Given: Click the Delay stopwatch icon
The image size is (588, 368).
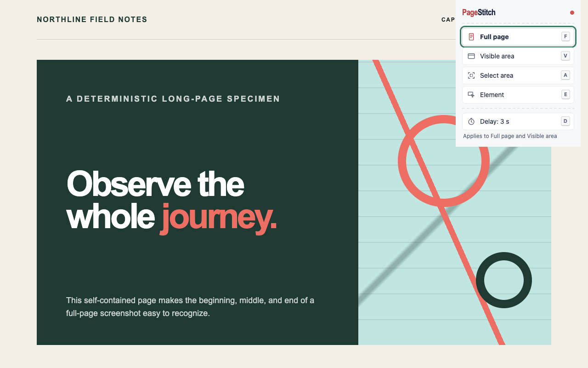Looking at the screenshot, I should [471, 121].
